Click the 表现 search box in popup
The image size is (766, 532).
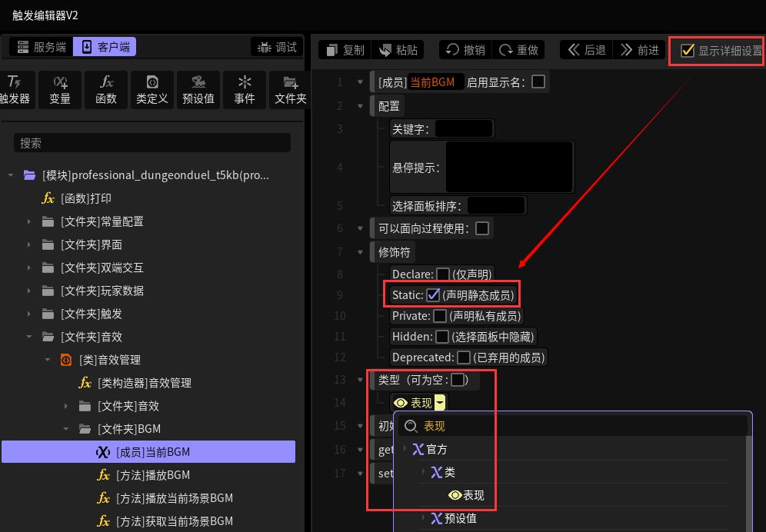572,426
